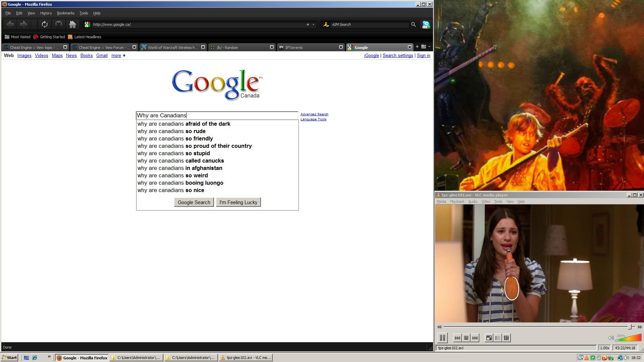This screenshot has height=362, width=644.
Task: Select suggestion 'so proud of their country'
Action: click(x=217, y=146)
